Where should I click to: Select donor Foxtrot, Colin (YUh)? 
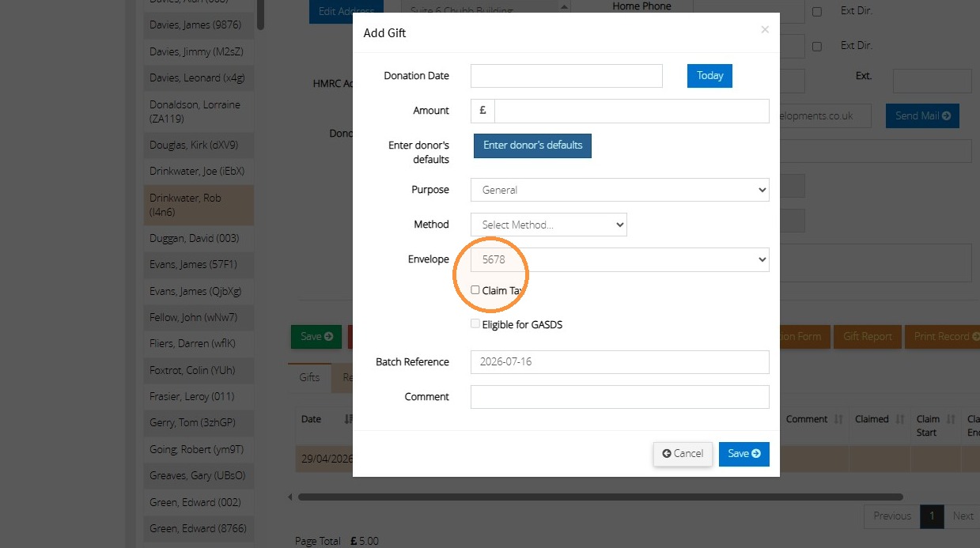[x=199, y=370]
